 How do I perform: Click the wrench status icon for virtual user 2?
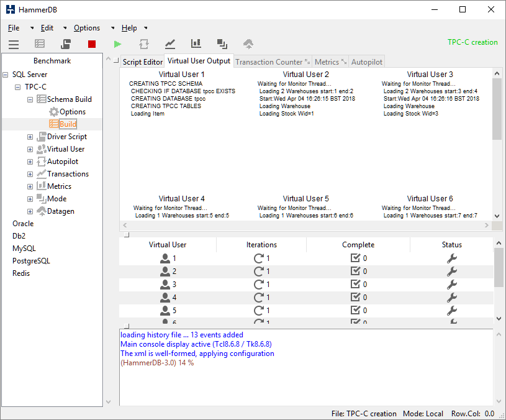(x=451, y=271)
